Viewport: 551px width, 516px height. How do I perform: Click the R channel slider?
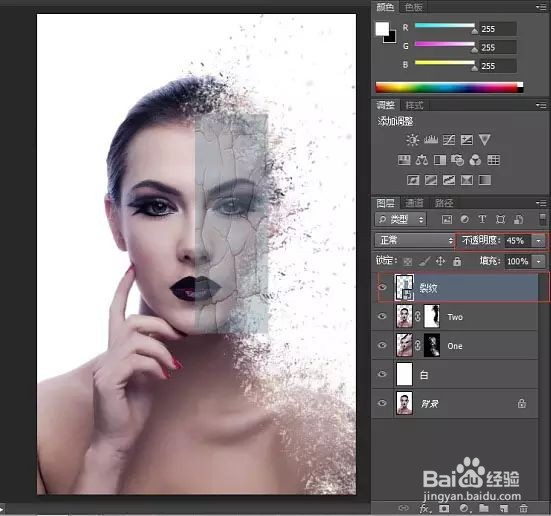[445, 26]
